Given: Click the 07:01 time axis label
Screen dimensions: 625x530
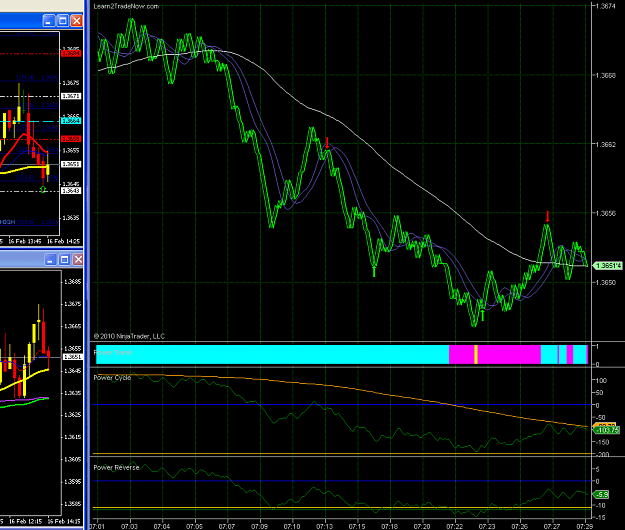Looking at the screenshot, I should coord(96,526).
